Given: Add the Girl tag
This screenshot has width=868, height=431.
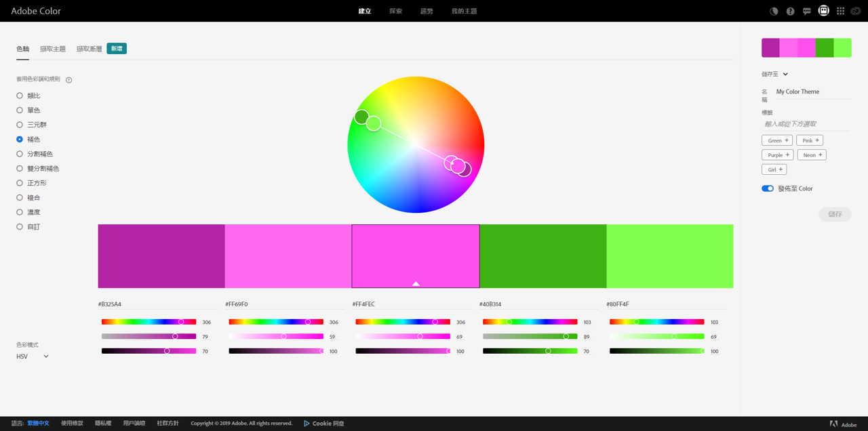Looking at the screenshot, I should point(774,169).
